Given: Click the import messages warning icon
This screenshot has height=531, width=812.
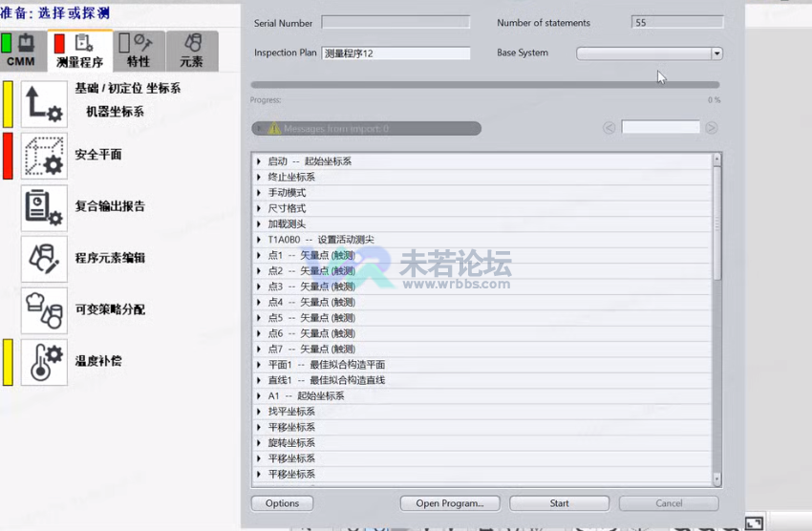Looking at the screenshot, I should coord(274,128).
